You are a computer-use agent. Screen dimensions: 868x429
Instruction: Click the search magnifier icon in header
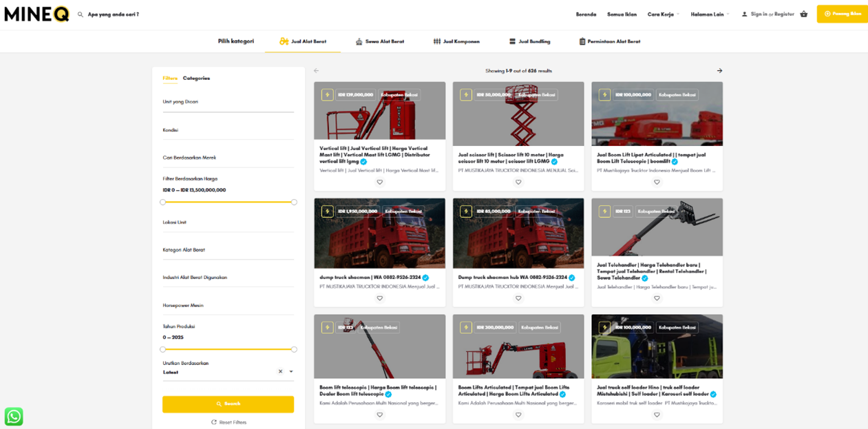coord(81,14)
